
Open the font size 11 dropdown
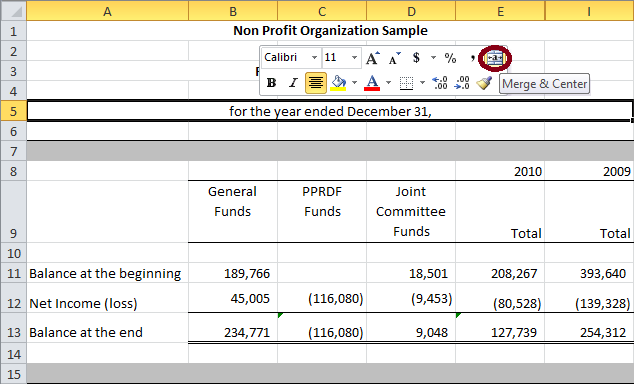[x=354, y=58]
